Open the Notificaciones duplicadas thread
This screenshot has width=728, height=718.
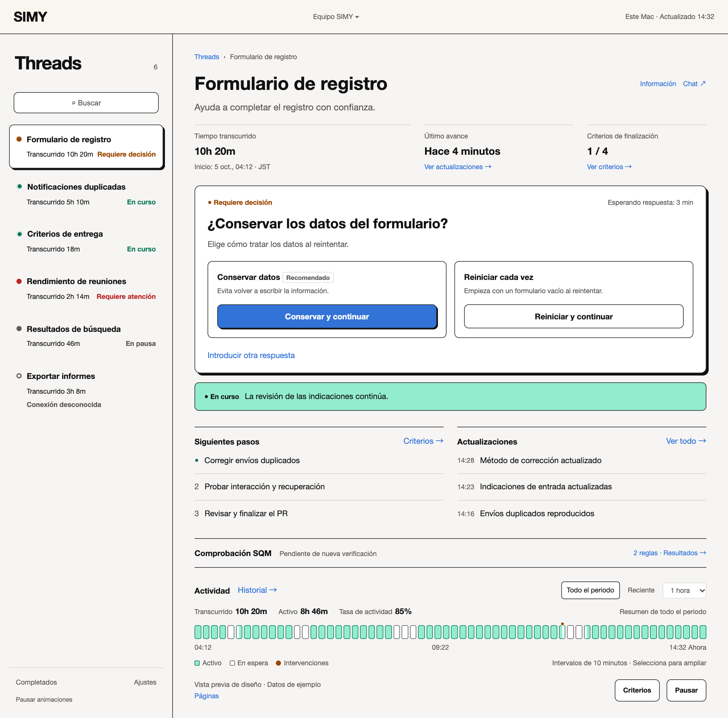(86, 194)
